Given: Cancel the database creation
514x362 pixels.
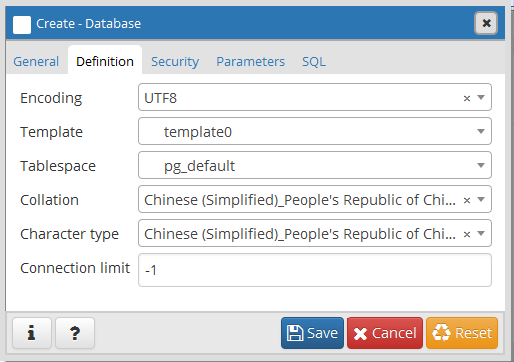Looking at the screenshot, I should click(385, 333).
